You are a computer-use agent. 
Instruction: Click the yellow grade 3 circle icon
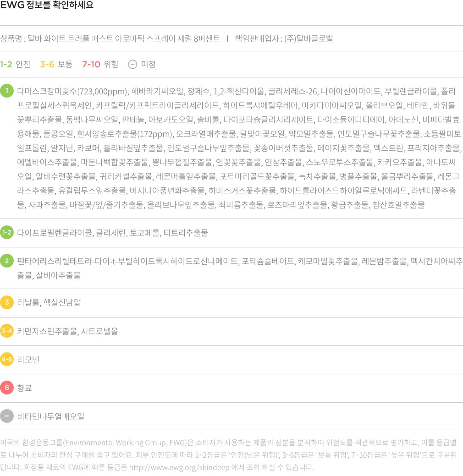(x=7, y=302)
